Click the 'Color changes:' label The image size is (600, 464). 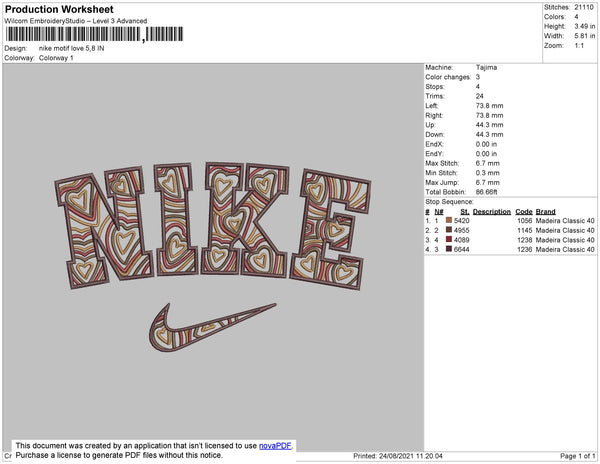(448, 77)
